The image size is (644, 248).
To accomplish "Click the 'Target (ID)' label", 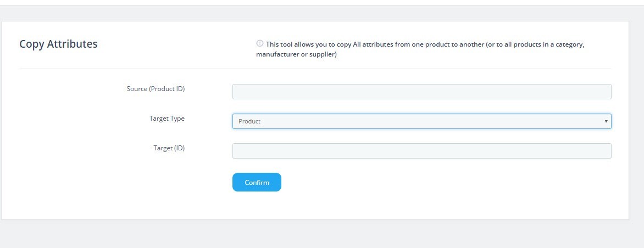I will click(169, 148).
